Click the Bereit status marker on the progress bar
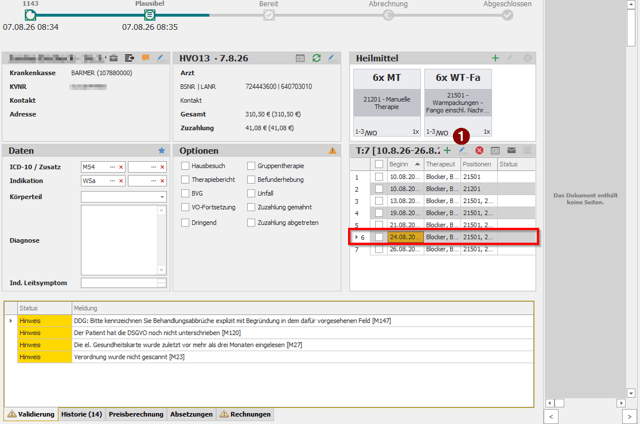 point(269,15)
